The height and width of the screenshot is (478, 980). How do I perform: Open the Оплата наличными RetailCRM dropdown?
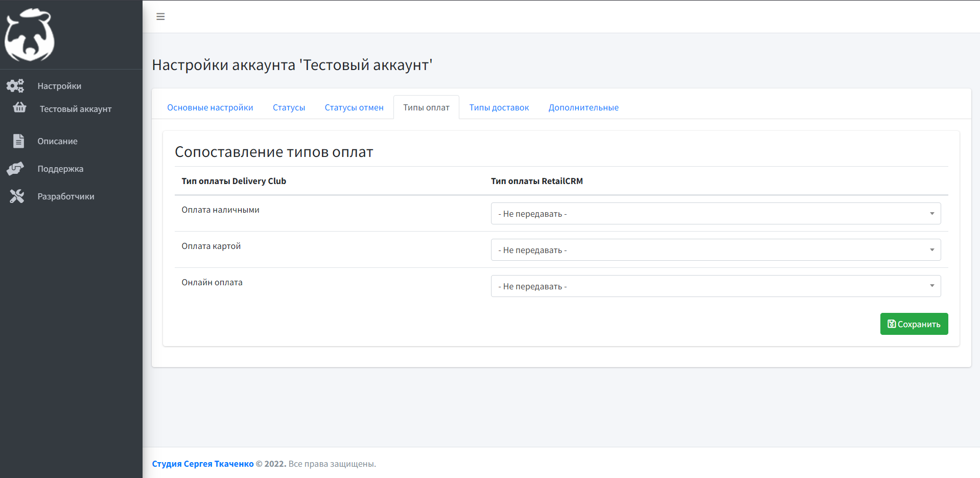tap(716, 214)
